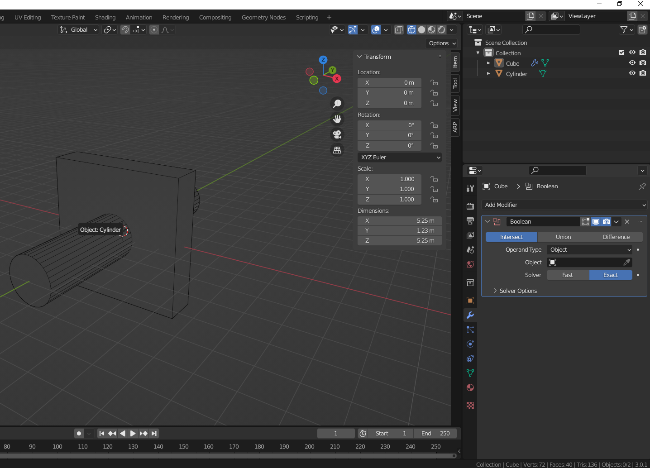Open the Texture properties checker icon
Viewport: 650px width, 468px height.
point(470,405)
